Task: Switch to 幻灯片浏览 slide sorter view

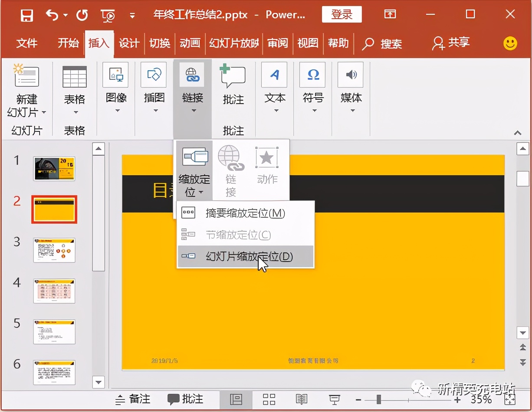Action: click(x=268, y=399)
